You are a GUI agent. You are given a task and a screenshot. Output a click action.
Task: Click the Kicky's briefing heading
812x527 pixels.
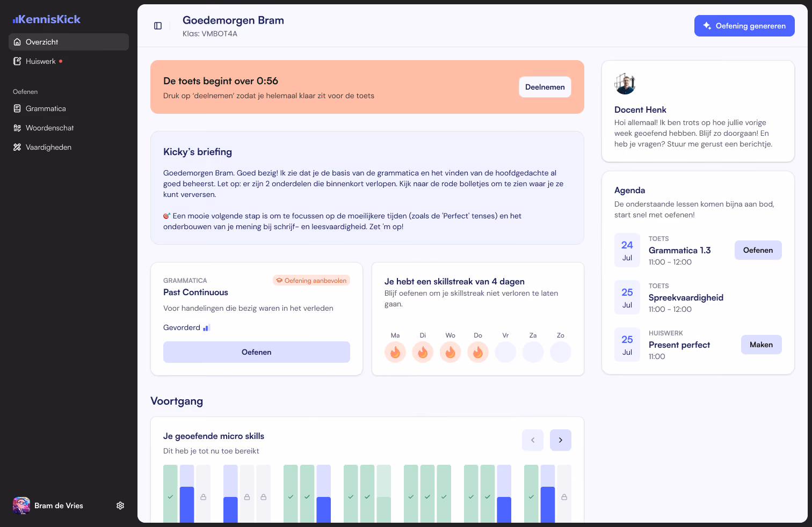coord(198,152)
